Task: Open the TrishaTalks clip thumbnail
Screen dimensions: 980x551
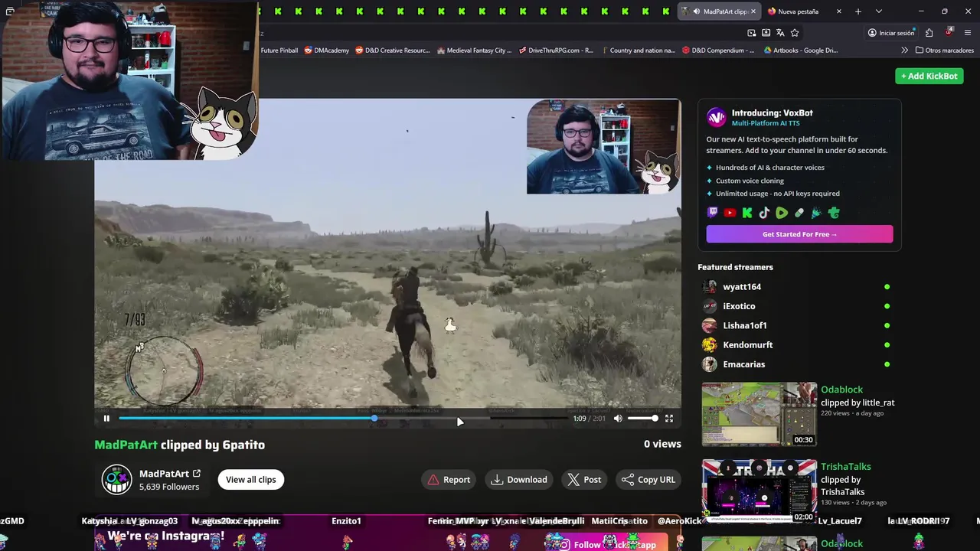Action: tap(759, 491)
